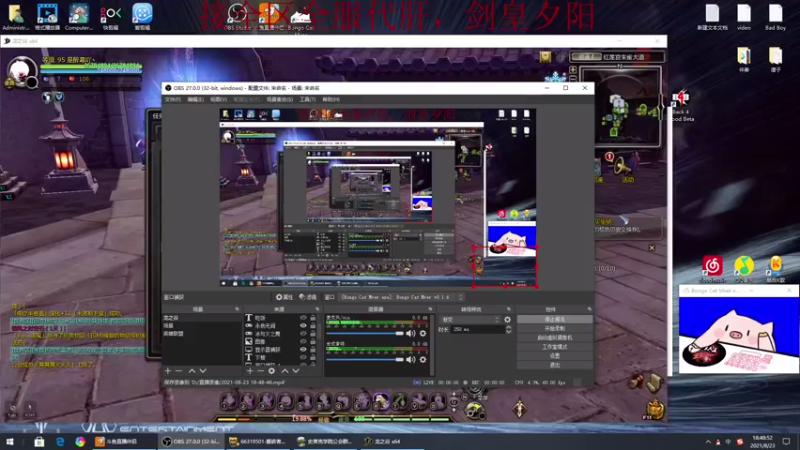This screenshot has width=800, height=450.
Task: Move scene up with the arrow in Scenes panel
Action: tap(192, 371)
